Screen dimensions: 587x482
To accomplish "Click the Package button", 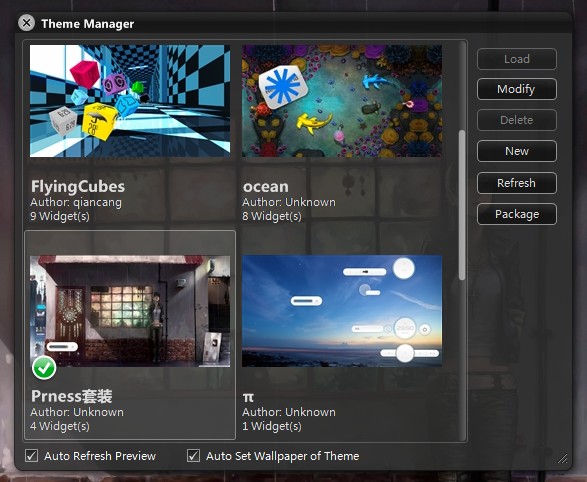I will [x=517, y=214].
